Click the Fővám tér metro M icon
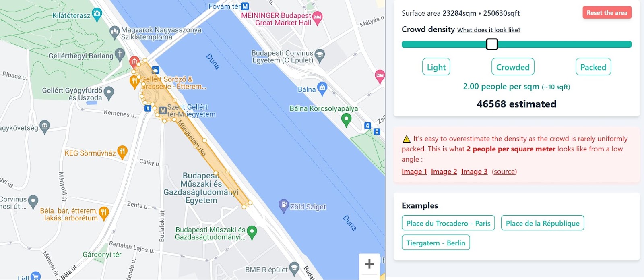 [x=245, y=6]
